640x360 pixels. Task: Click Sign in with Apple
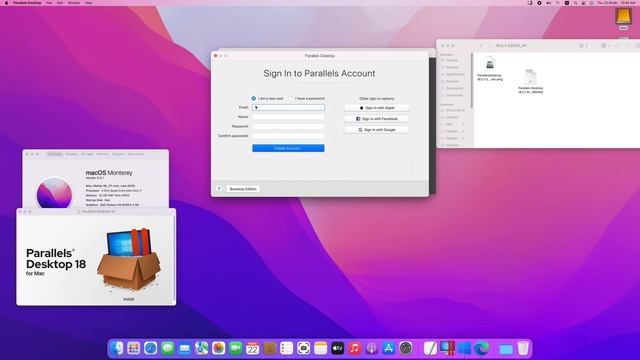pos(377,108)
